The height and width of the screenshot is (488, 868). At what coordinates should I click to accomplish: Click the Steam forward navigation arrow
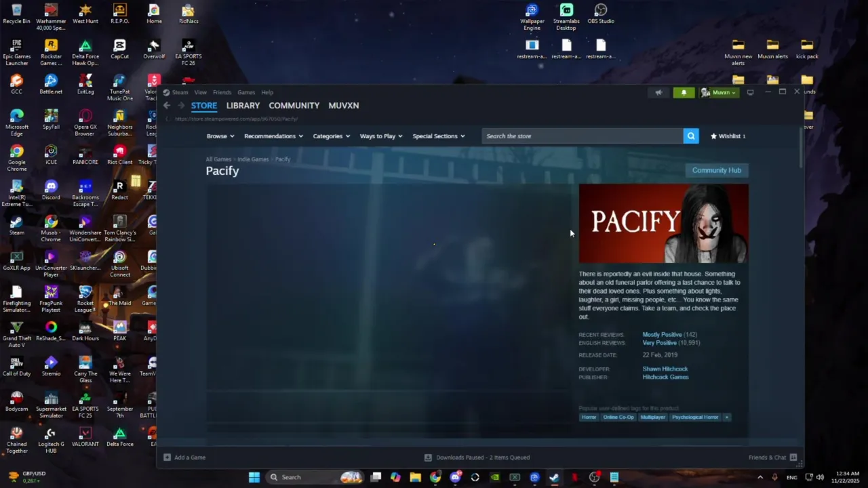click(181, 106)
